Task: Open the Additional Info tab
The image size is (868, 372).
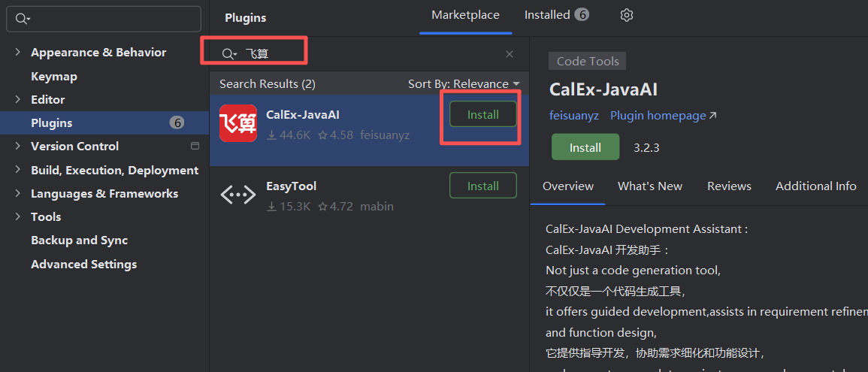Action: pyautogui.click(x=816, y=186)
